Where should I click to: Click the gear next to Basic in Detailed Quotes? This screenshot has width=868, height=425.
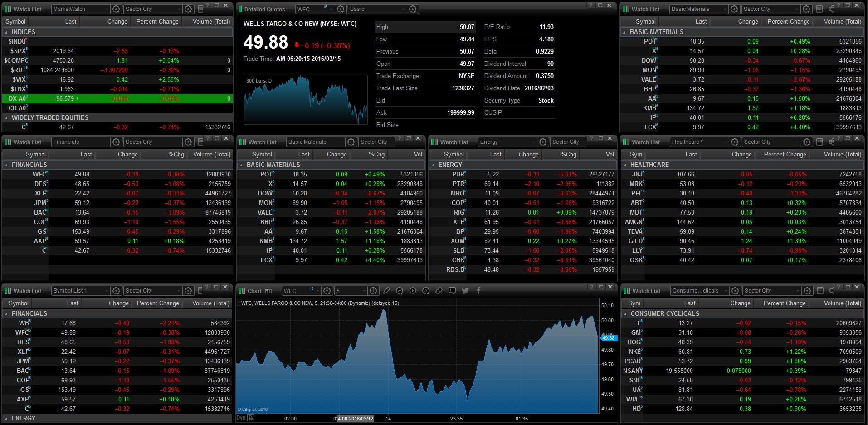tap(413, 9)
